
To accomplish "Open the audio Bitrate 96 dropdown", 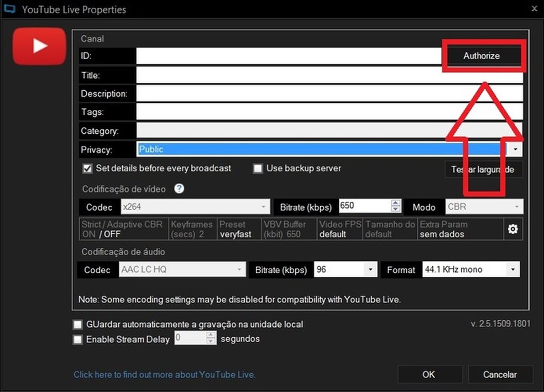I will (369, 270).
